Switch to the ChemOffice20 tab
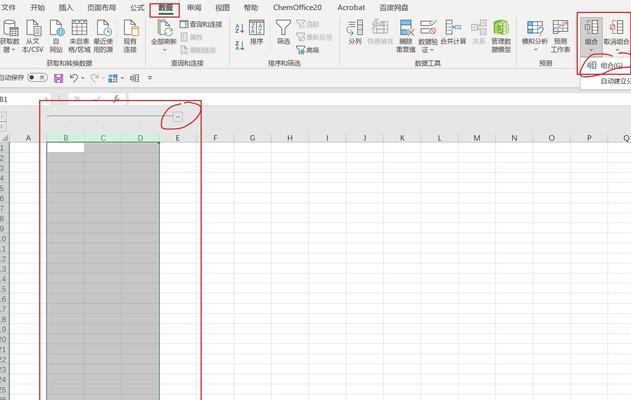This screenshot has width=631, height=400. pyautogui.click(x=297, y=8)
